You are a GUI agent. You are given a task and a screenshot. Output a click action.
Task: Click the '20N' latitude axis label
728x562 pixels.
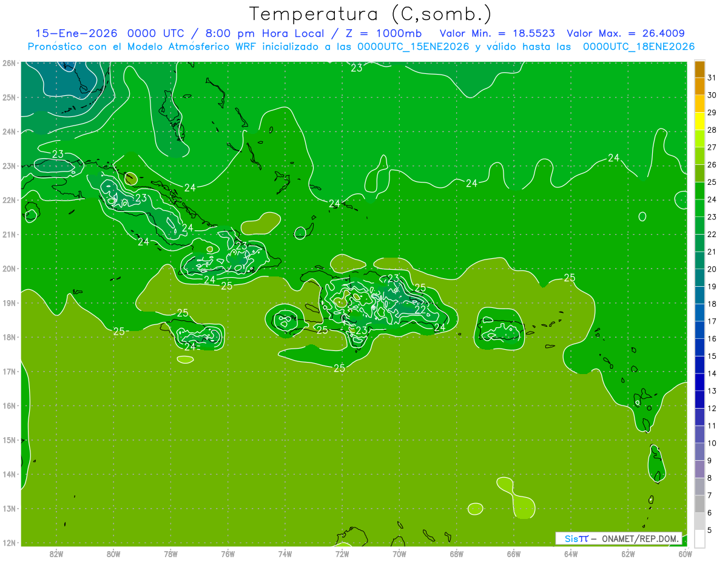[8, 269]
